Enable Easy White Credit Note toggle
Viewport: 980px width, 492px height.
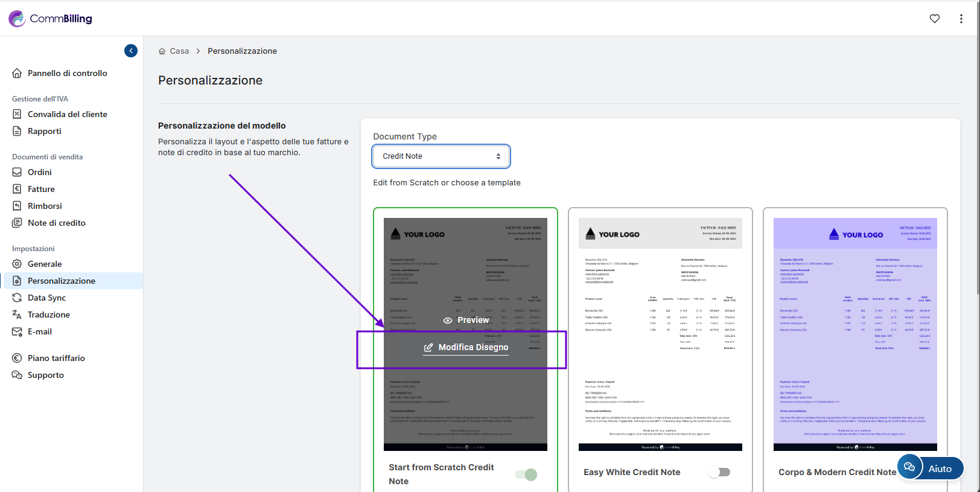pos(719,472)
